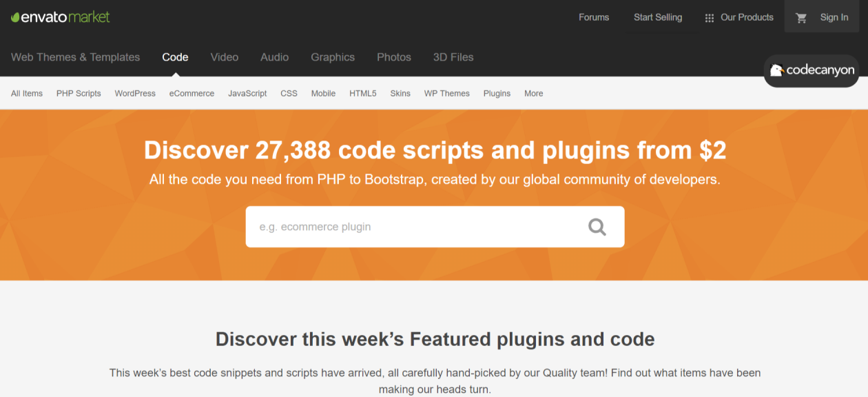Click the 'Discover this week's Featured plugins' heading
Screen dimensions: 868x397
435,339
